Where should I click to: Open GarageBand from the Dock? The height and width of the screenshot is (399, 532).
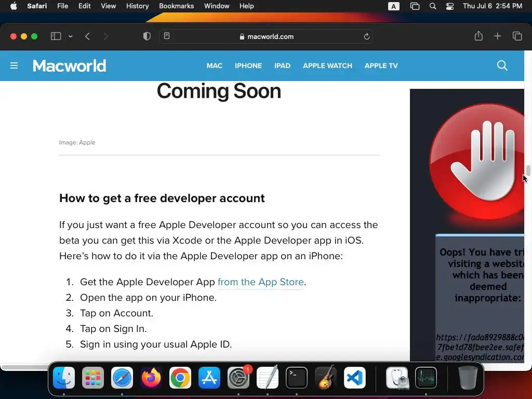(326, 378)
